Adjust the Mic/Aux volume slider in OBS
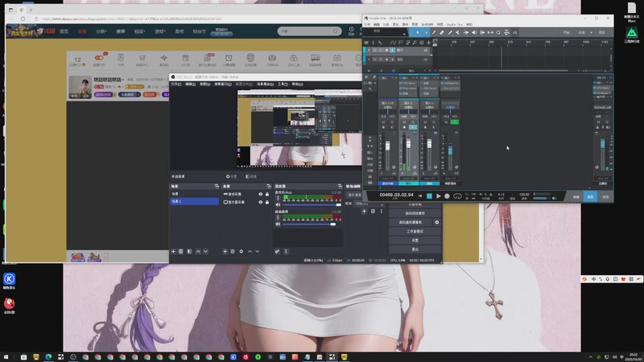Image resolution: width=644 pixels, height=362 pixels. (312, 204)
